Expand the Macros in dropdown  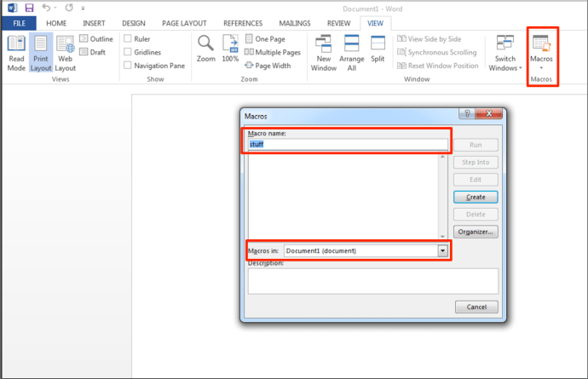click(x=442, y=250)
